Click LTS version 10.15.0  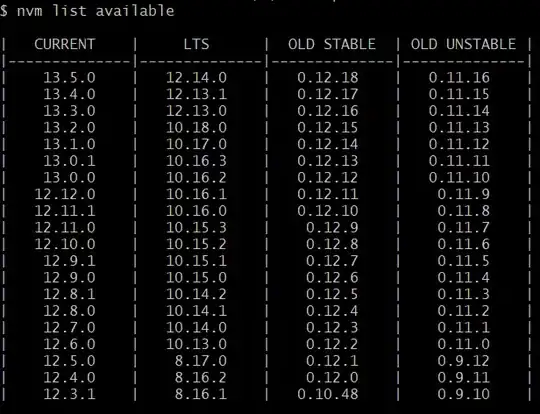pyautogui.click(x=196, y=278)
